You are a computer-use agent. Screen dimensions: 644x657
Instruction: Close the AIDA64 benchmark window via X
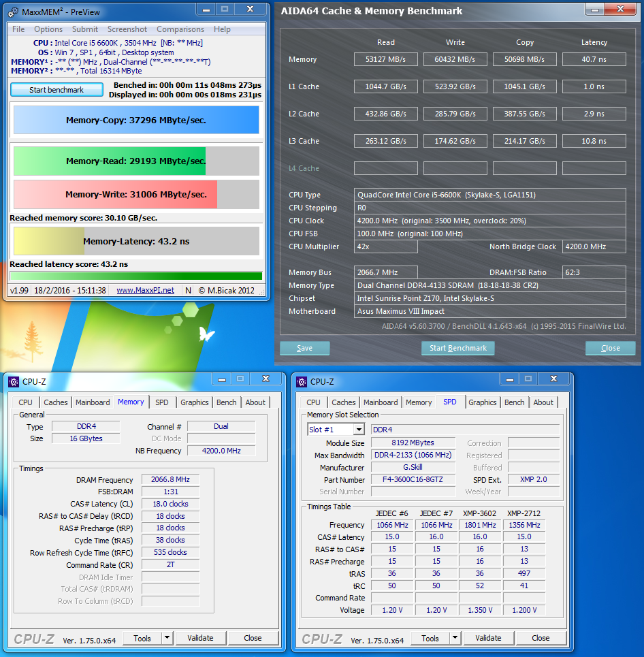pyautogui.click(x=621, y=10)
